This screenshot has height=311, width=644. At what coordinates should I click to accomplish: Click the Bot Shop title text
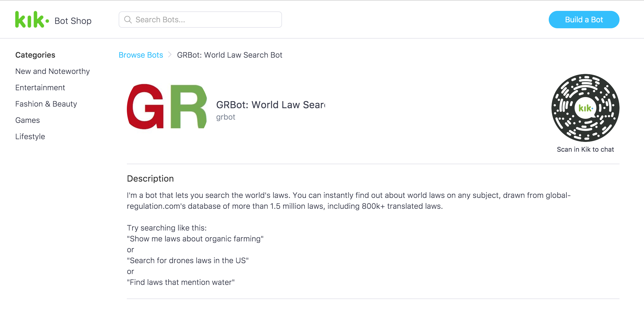pyautogui.click(x=73, y=21)
